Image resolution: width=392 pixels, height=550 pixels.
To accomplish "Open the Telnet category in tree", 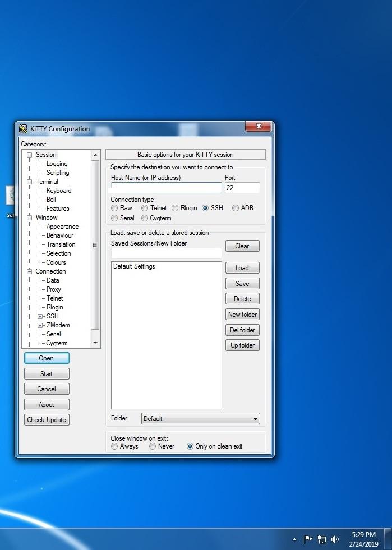I will coord(55,298).
